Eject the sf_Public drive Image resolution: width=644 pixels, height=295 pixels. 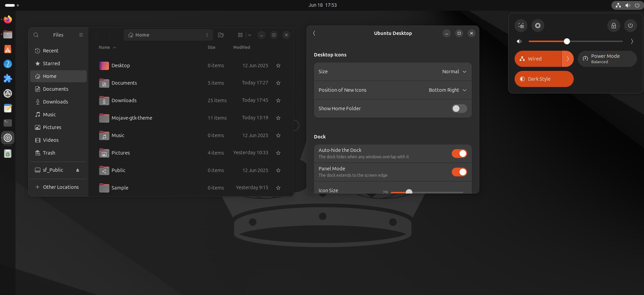tap(78, 170)
